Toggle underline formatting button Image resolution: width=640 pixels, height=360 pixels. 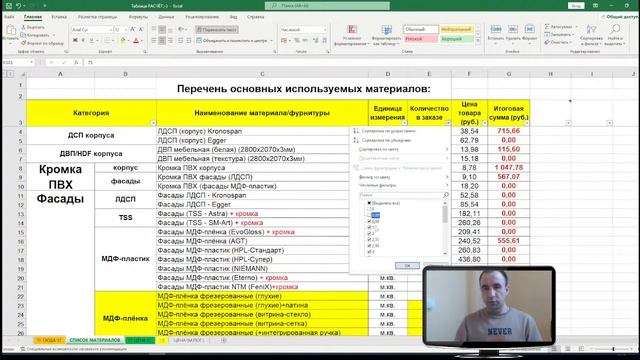coord(91,40)
